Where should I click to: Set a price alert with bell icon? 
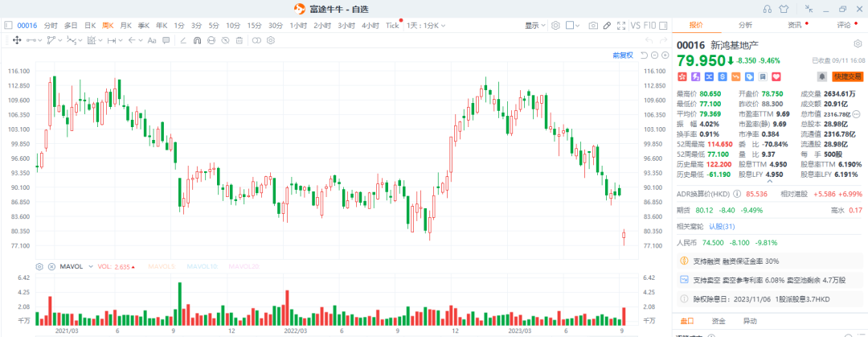coord(822,76)
